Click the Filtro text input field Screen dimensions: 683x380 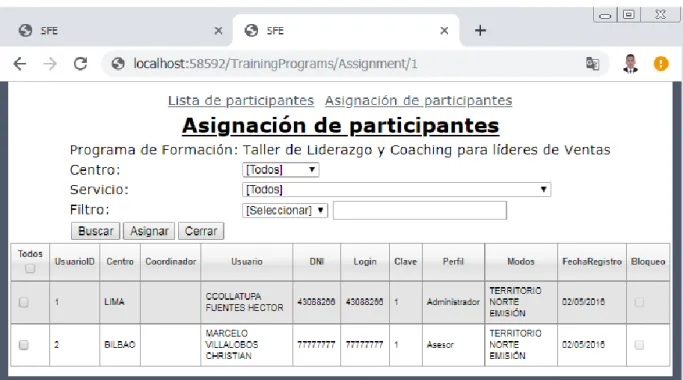coord(420,210)
